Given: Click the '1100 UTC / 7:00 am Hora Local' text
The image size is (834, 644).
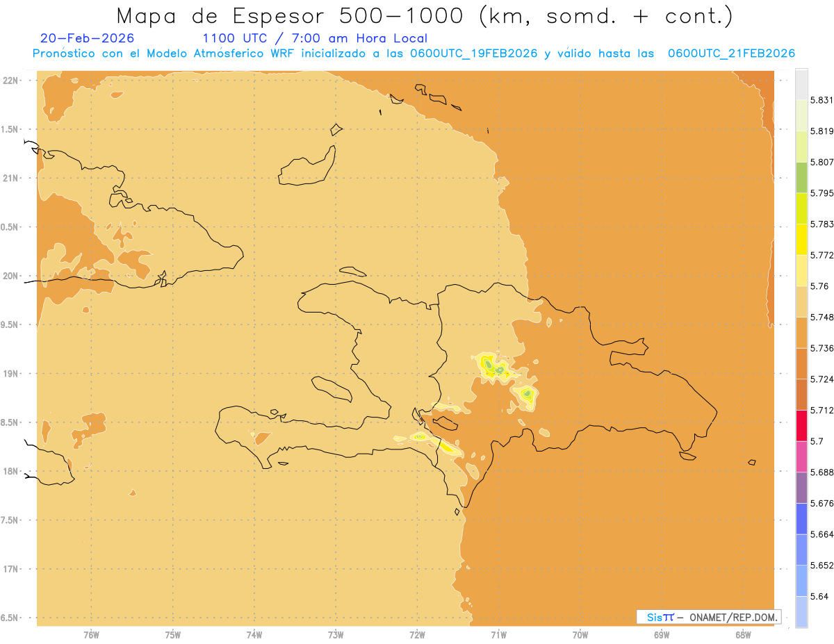Looking at the screenshot, I should tap(315, 38).
